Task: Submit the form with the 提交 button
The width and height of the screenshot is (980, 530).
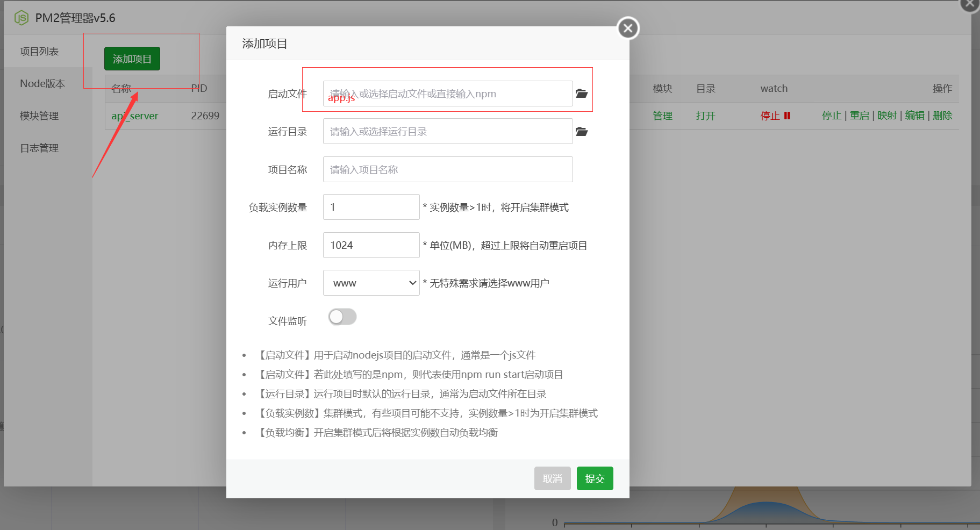Action: [x=595, y=478]
